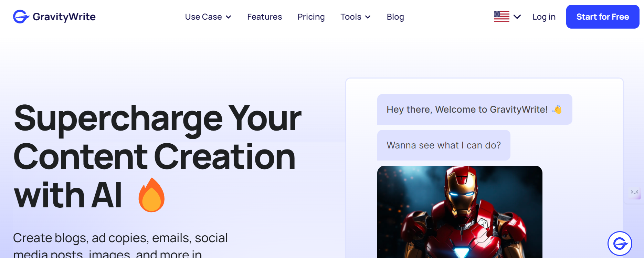This screenshot has width=644, height=258.
Task: Click the waving hand emoji
Action: pyautogui.click(x=557, y=110)
